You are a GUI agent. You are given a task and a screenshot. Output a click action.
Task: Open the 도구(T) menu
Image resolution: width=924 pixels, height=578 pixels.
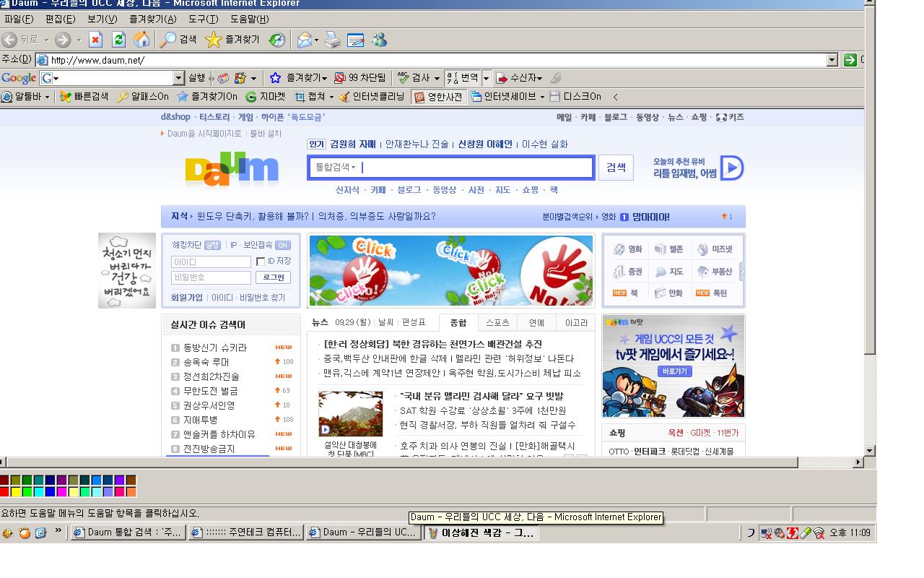pyautogui.click(x=204, y=19)
